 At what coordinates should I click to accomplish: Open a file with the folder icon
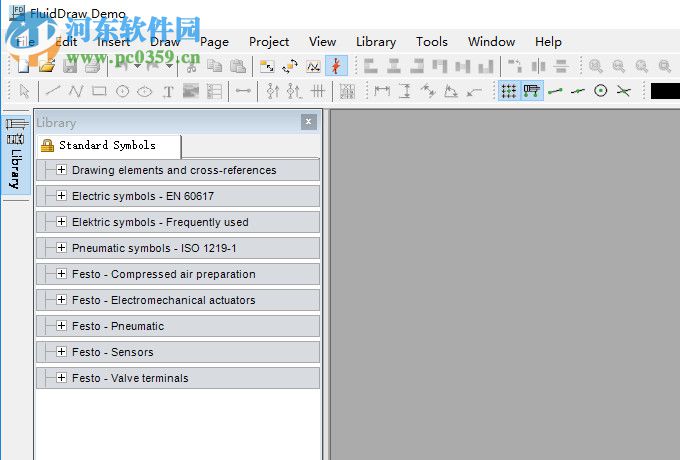coord(47,66)
